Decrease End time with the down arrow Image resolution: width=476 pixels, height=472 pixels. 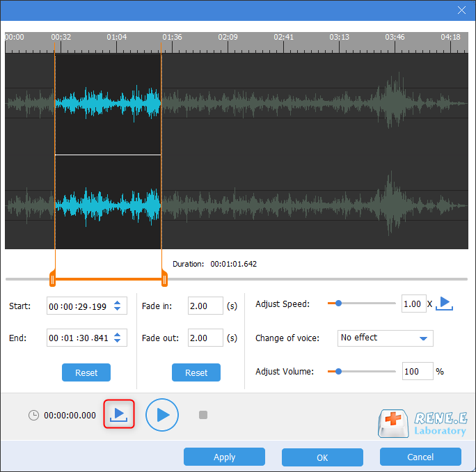tap(117, 340)
